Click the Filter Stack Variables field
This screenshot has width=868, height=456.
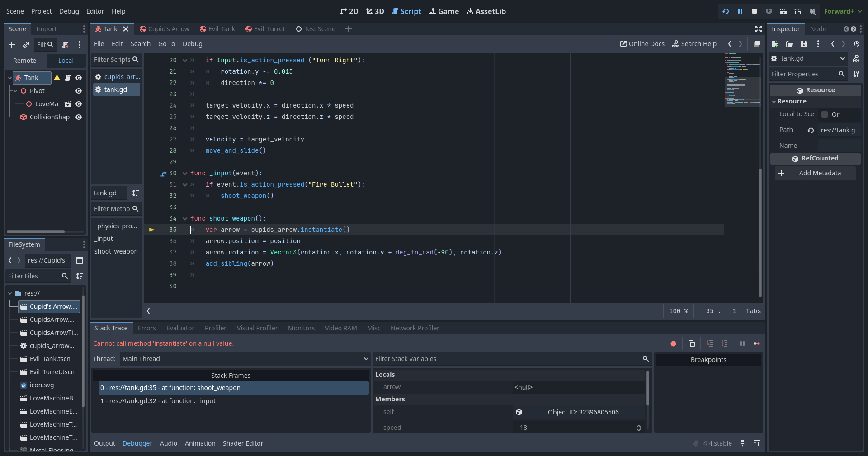506,359
